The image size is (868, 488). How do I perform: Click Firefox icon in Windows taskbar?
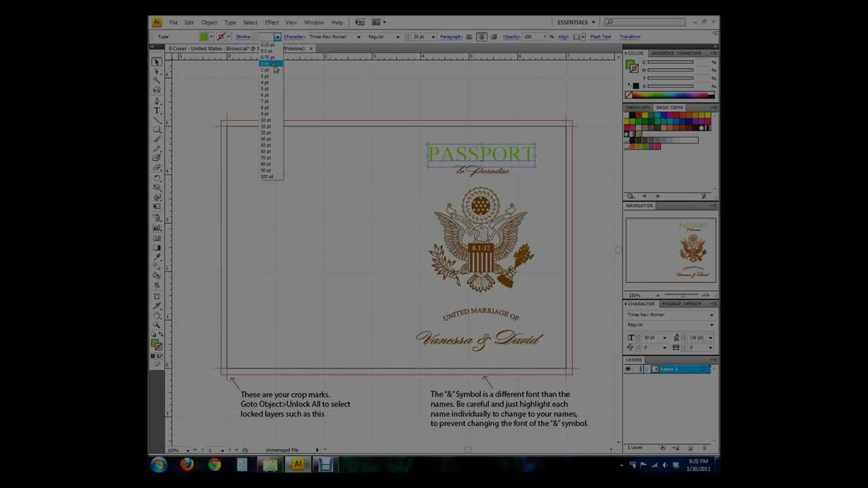click(x=186, y=464)
